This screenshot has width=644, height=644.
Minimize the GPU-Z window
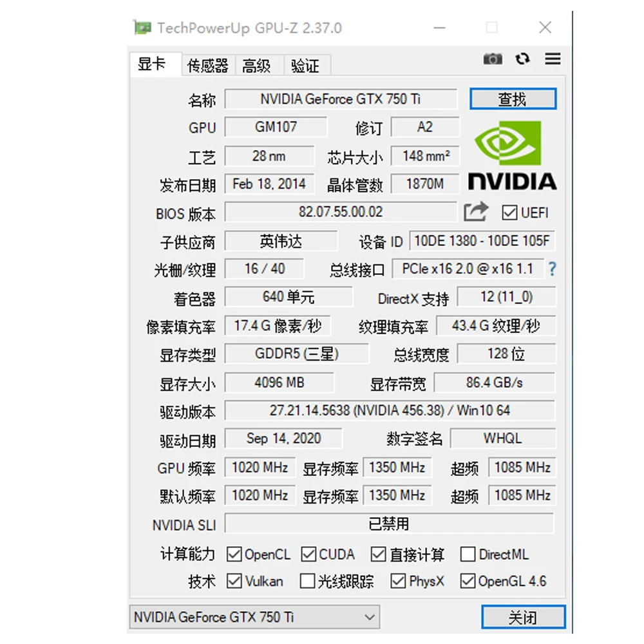pos(439,28)
